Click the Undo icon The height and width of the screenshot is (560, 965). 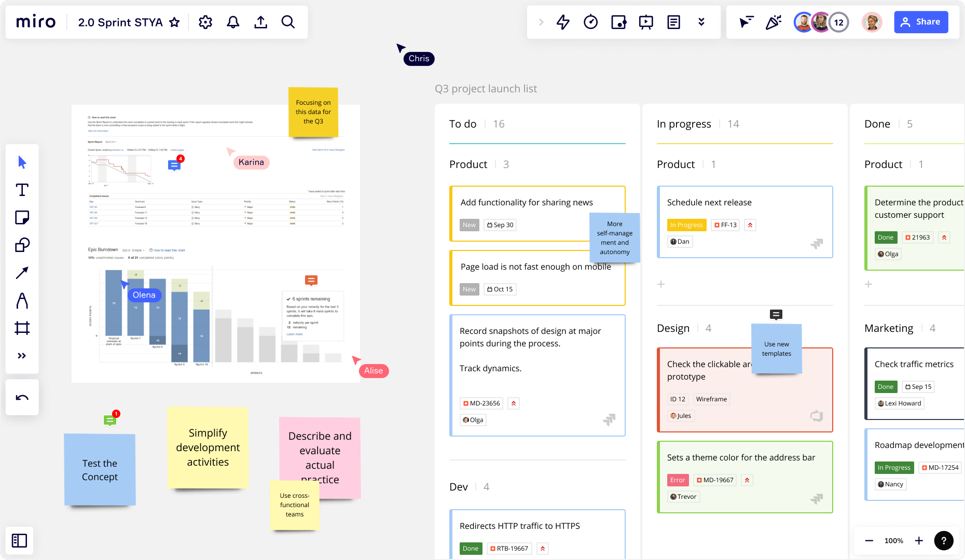(x=22, y=397)
